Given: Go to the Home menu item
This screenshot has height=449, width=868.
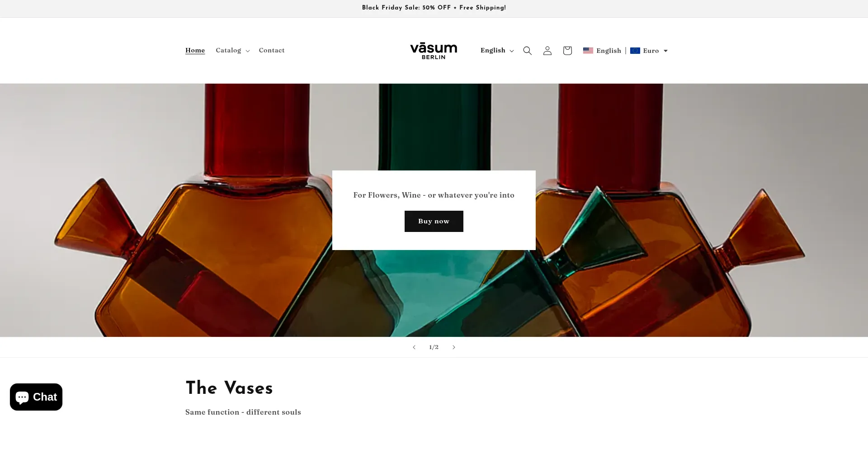Looking at the screenshot, I should pos(195,50).
